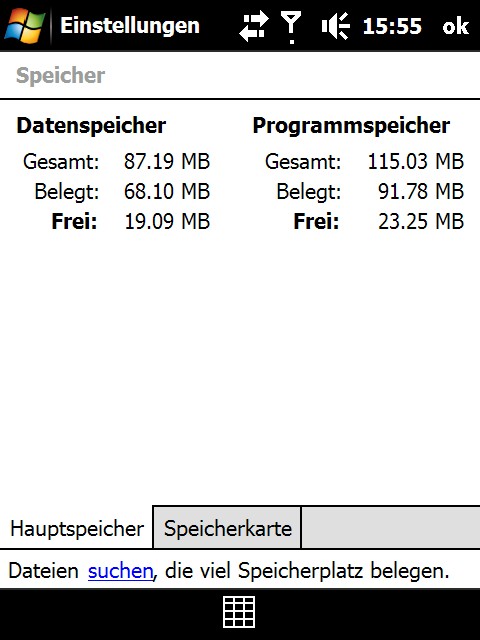Click the gray Speicher heading
Viewport: 480px width, 640px height.
[x=60, y=76]
